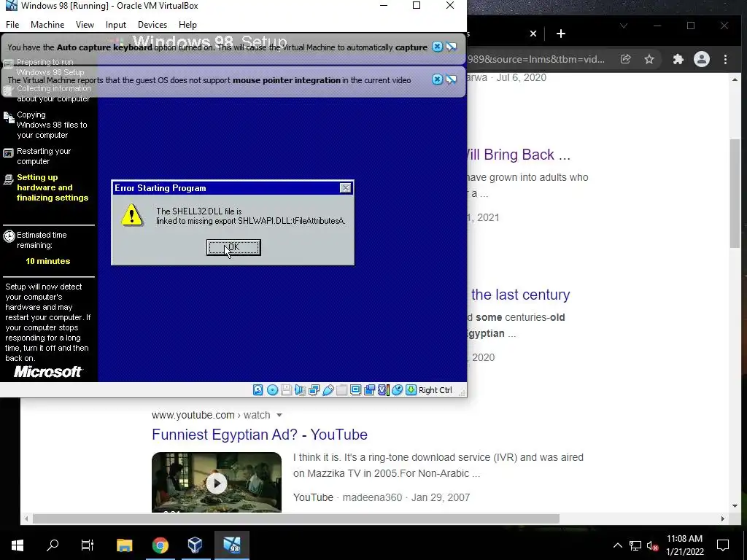Screen dimensions: 747x560
Task: Show hidden system tray icons
Action: [617, 545]
